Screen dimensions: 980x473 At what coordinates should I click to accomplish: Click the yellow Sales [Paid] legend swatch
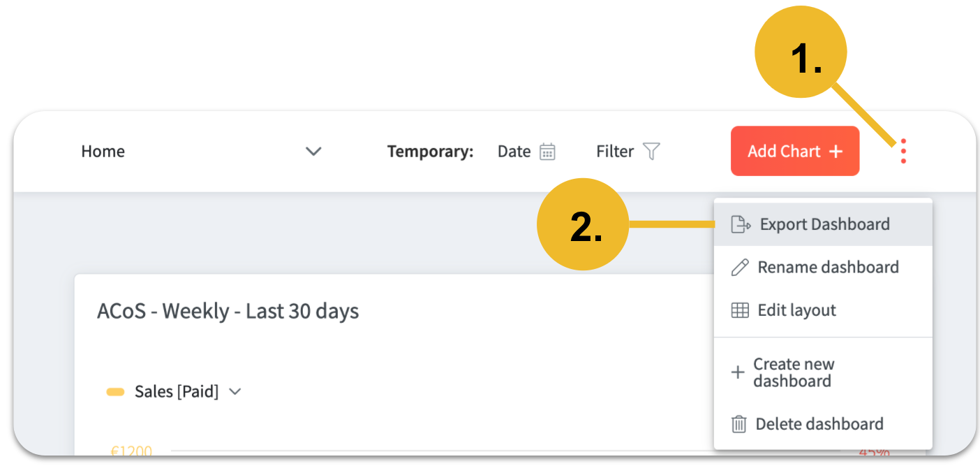(x=115, y=392)
